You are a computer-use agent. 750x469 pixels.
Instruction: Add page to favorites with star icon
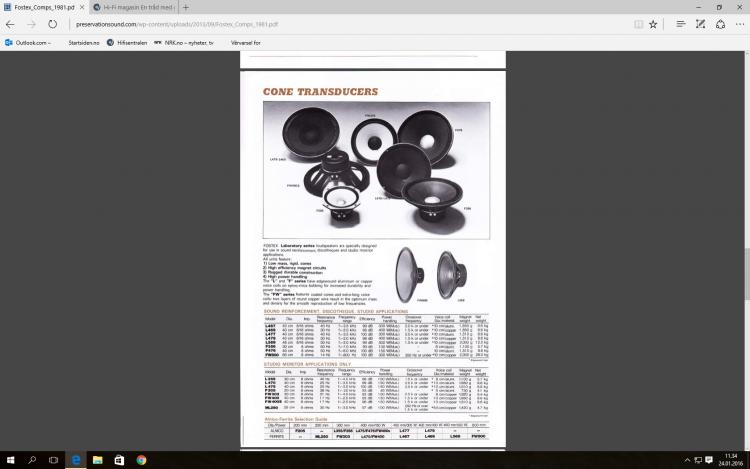pos(653,24)
